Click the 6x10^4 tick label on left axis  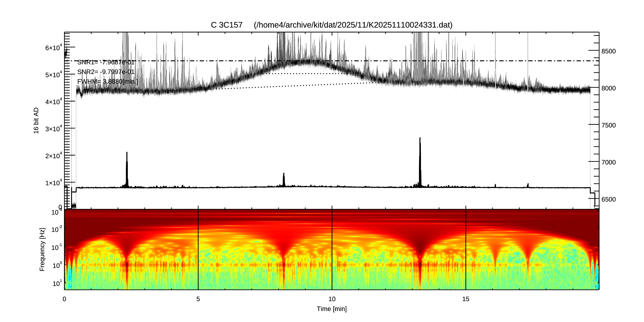coord(53,47)
